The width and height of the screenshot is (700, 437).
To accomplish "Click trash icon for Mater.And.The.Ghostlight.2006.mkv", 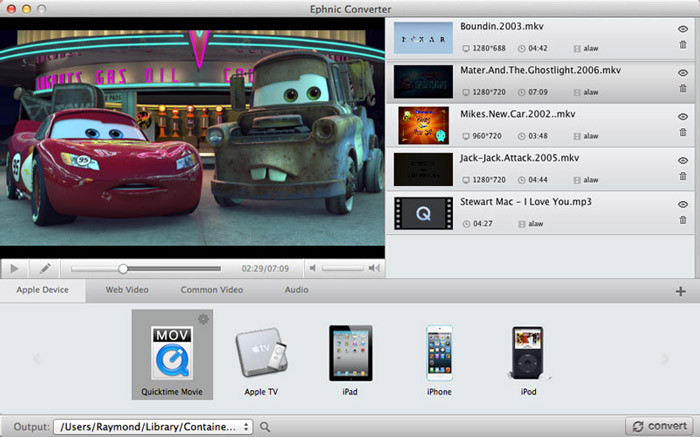I will 683,88.
